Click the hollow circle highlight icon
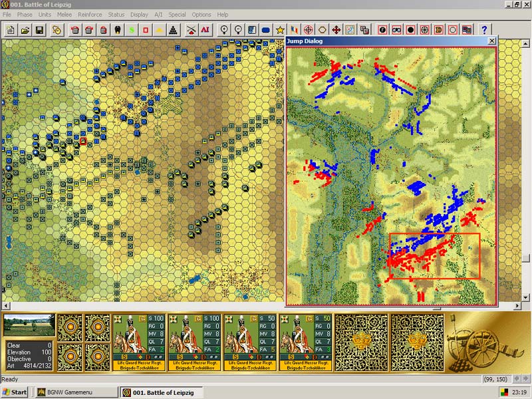The image size is (532, 399). pyautogui.click(x=453, y=30)
